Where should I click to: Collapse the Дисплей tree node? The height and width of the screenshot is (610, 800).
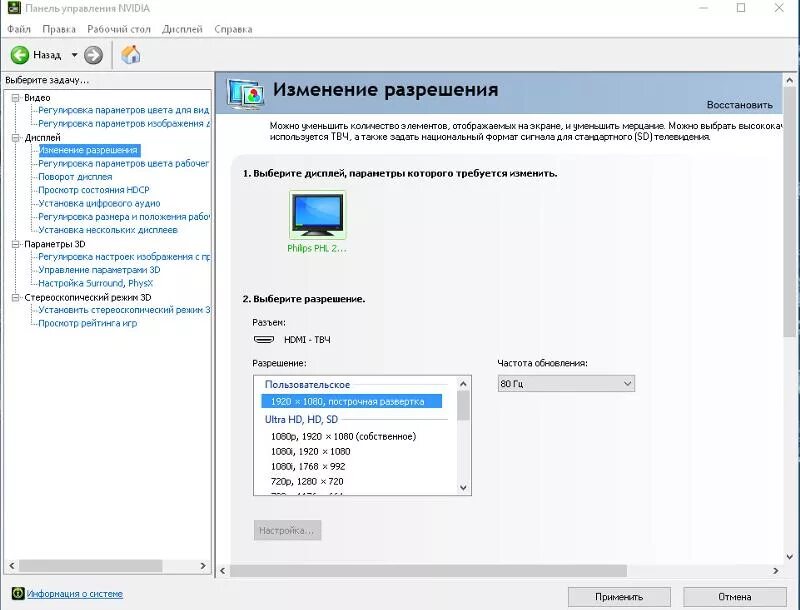pyautogui.click(x=16, y=138)
